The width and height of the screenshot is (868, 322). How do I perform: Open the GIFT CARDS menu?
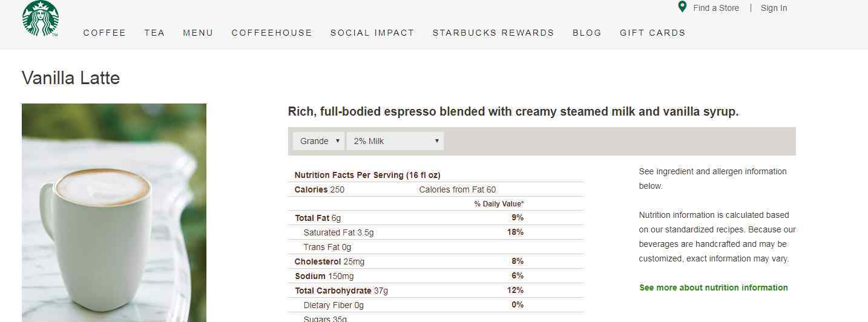653,33
